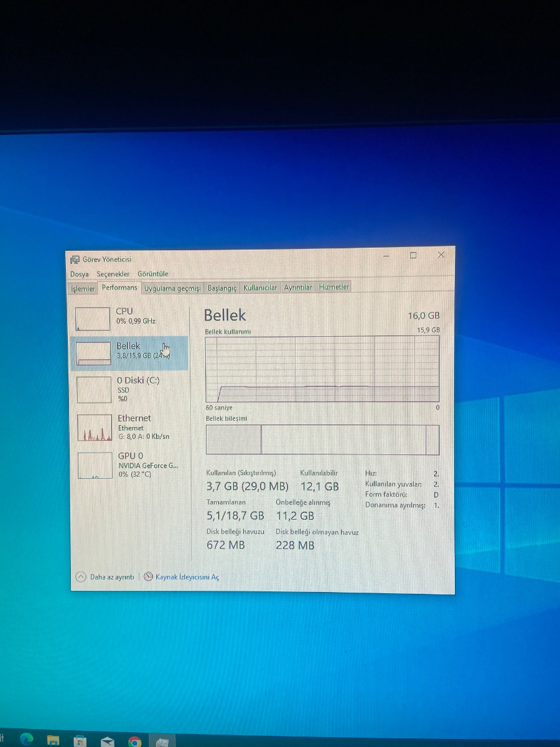Open the Mail app on the taskbar
Viewport: 560px width, 747px height.
[x=108, y=741]
